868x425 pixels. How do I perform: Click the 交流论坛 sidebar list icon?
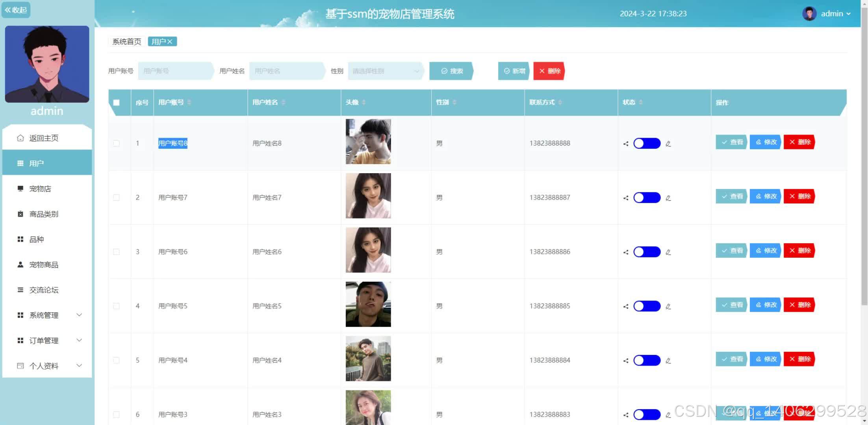[x=20, y=290]
